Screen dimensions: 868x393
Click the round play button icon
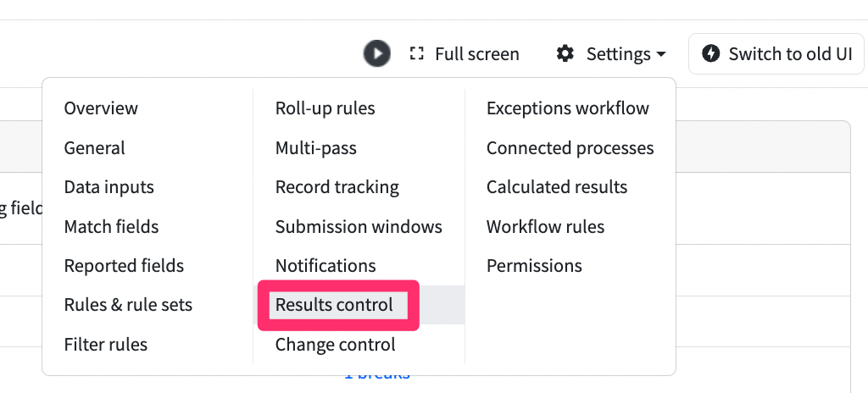point(377,53)
